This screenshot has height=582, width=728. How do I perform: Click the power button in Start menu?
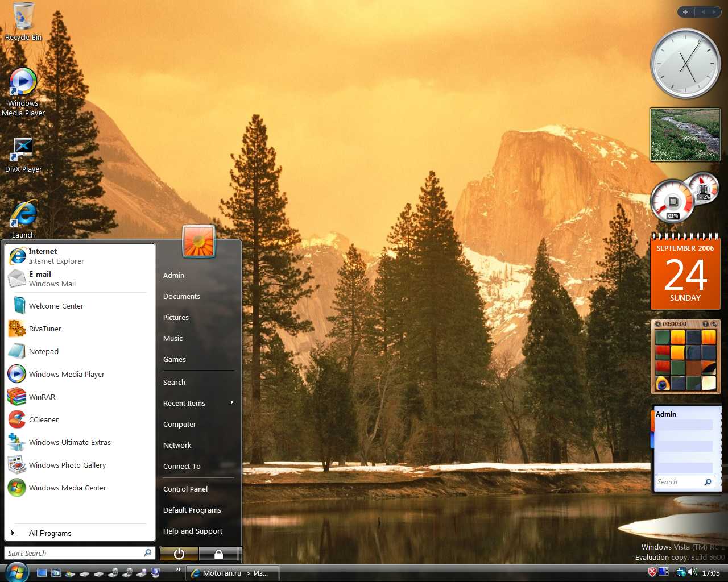pos(179,554)
